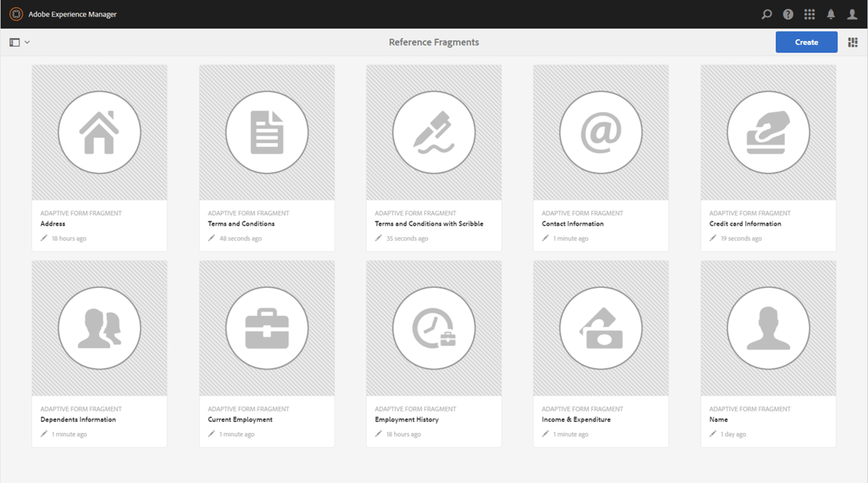The width and height of the screenshot is (868, 483).
Task: Click the pencil icon on the Name card
Action: (712, 434)
